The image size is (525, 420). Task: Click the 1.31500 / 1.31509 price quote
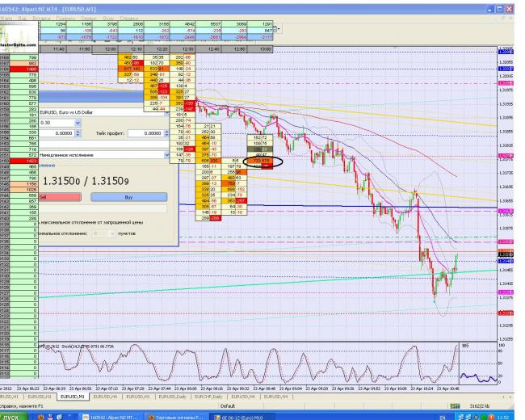(x=86, y=181)
